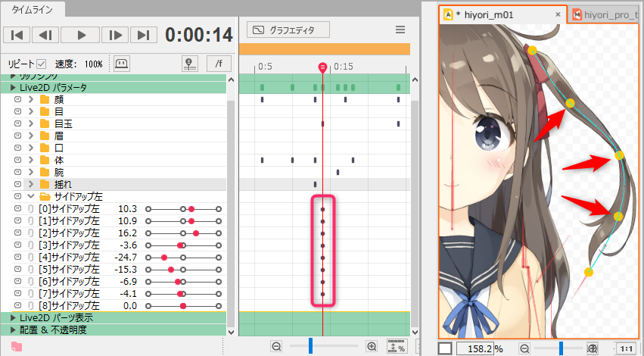
Task: Click the 1:1 view scale button
Action: coord(626,348)
